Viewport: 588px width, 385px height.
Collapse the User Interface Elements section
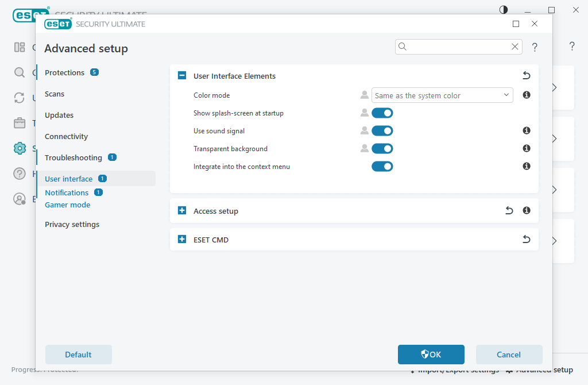(x=182, y=75)
